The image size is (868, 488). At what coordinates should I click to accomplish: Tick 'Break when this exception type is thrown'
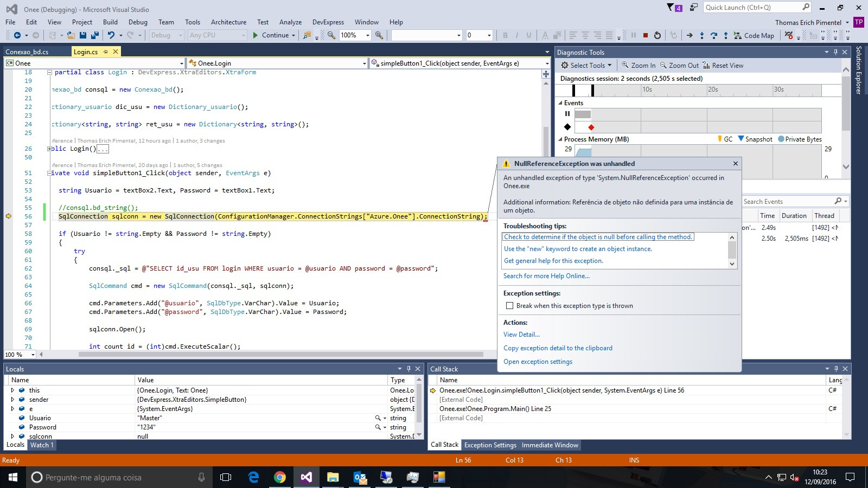coord(509,306)
